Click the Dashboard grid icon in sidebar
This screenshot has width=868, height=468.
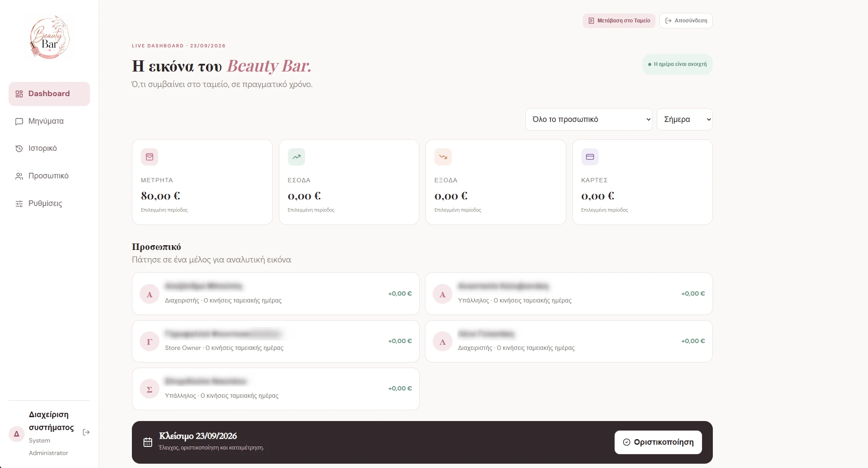click(19, 94)
